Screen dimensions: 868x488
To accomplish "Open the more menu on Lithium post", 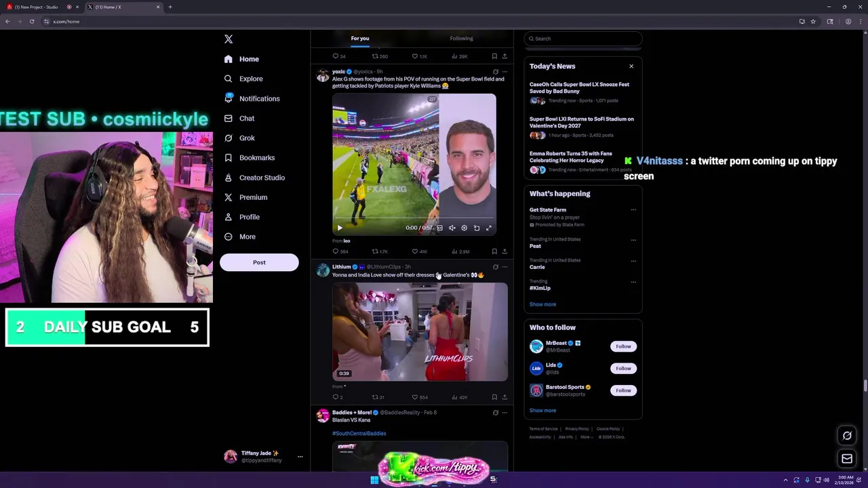I will tap(505, 267).
